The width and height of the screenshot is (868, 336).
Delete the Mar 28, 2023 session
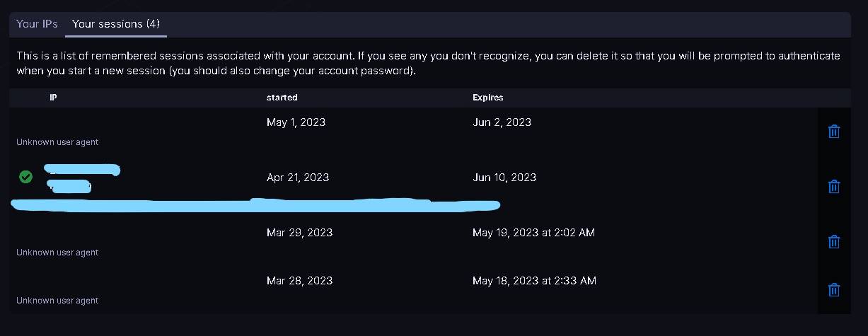(834, 290)
